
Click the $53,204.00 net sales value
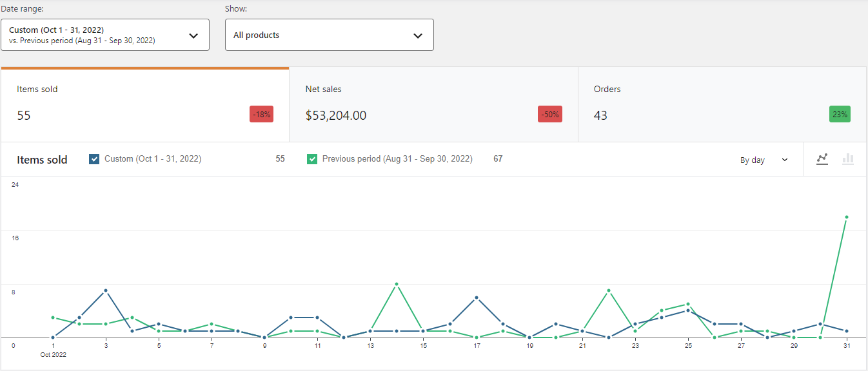coord(336,115)
